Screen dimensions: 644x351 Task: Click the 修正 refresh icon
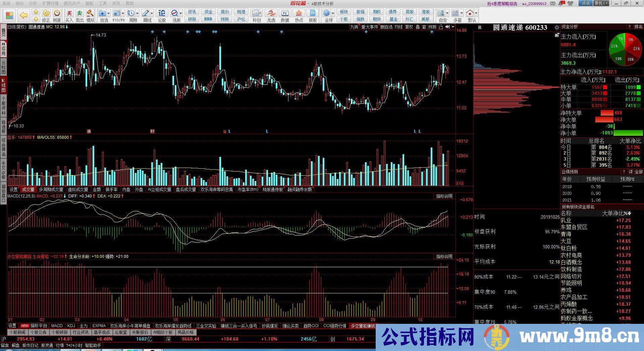tap(46, 13)
